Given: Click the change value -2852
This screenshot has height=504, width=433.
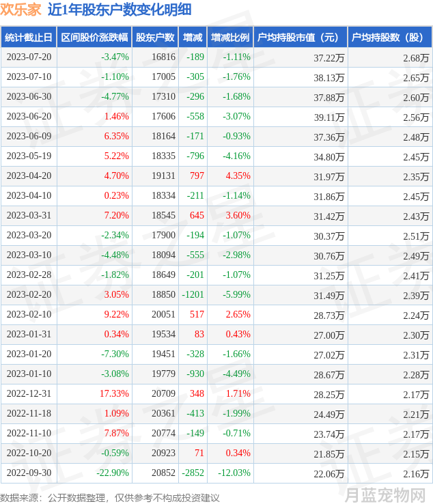Looking at the screenshot, I should click(193, 473).
